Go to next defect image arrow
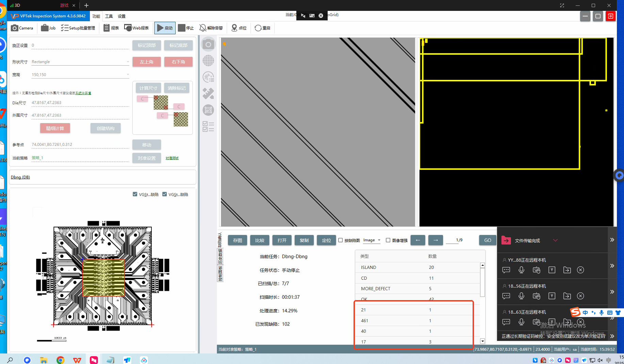The width and height of the screenshot is (624, 364). [x=436, y=240]
